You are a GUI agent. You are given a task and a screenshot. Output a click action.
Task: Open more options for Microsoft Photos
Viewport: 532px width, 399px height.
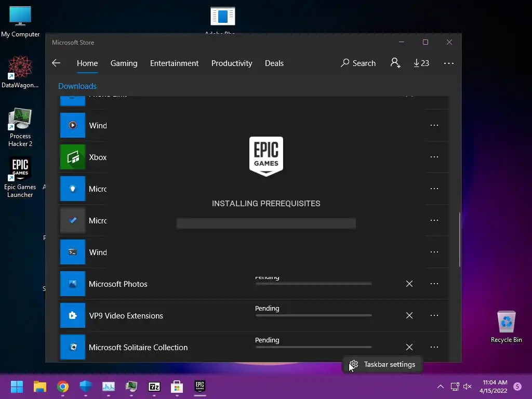(434, 284)
